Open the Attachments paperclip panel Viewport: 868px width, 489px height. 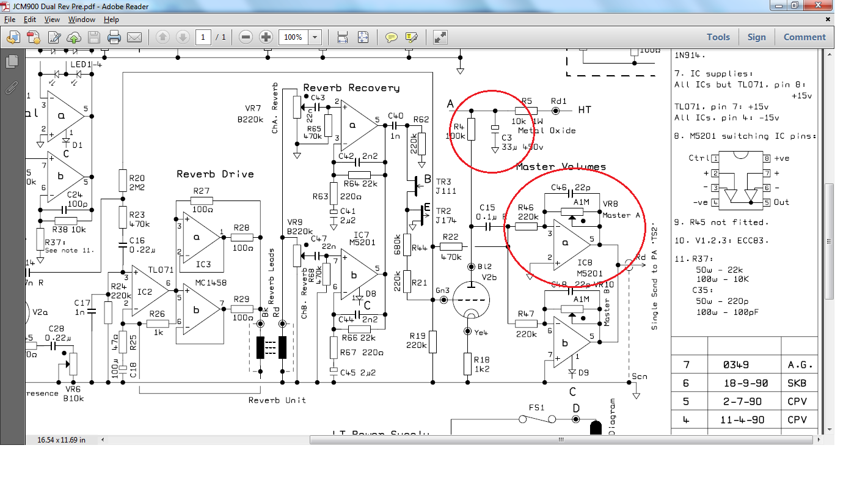click(x=12, y=87)
